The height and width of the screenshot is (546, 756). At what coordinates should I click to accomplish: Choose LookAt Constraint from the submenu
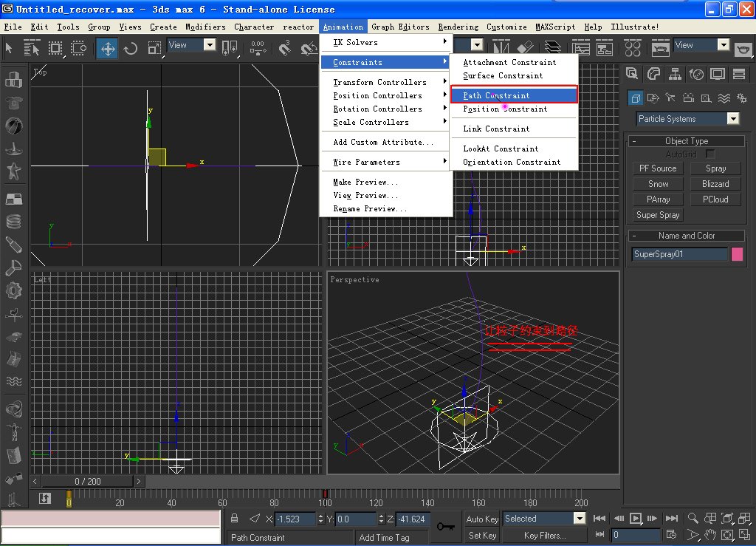[x=514, y=149]
